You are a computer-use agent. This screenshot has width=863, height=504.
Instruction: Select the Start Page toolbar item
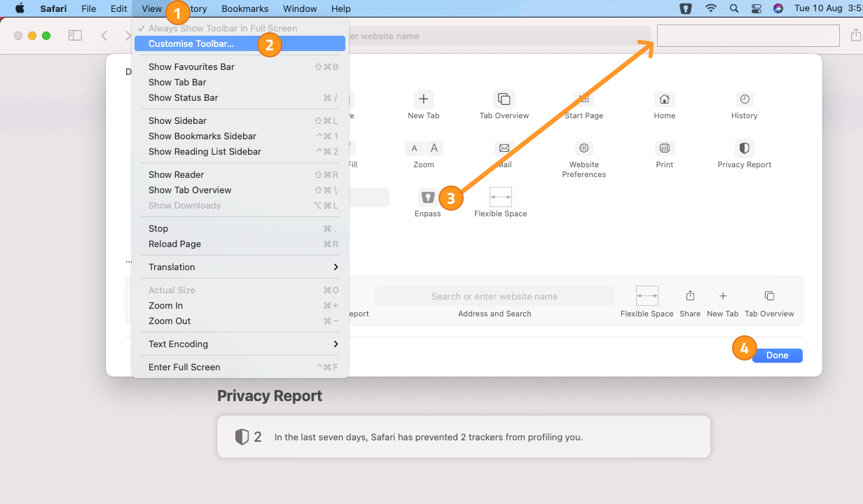[584, 104]
